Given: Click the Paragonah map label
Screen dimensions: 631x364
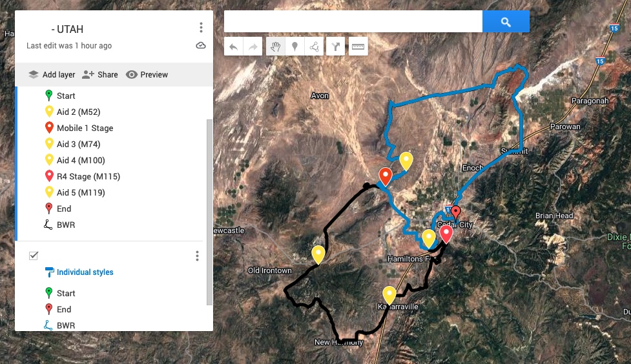Looking at the screenshot, I should pyautogui.click(x=590, y=101).
